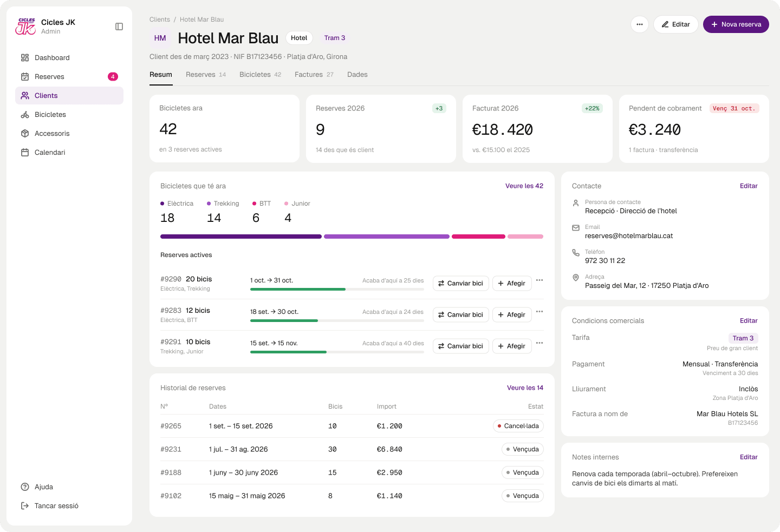Viewport: 780px width, 532px height.
Task: Switch to the Resum tab
Action: (x=161, y=75)
